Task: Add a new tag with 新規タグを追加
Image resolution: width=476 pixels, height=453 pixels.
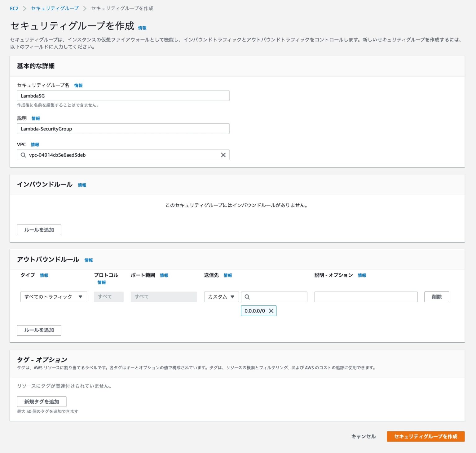Action: coord(41,402)
